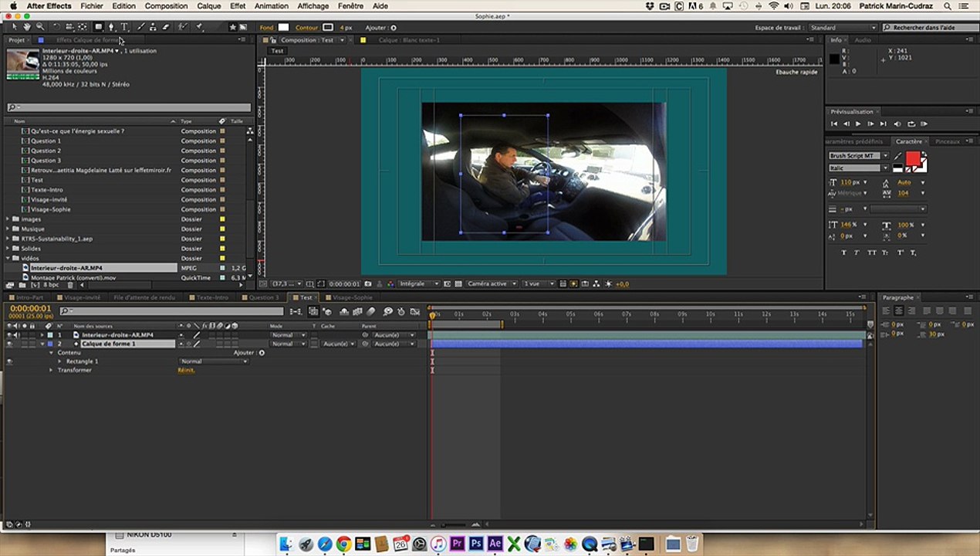Select the Eraser tool
The height and width of the screenshot is (556, 980).
coord(165,27)
